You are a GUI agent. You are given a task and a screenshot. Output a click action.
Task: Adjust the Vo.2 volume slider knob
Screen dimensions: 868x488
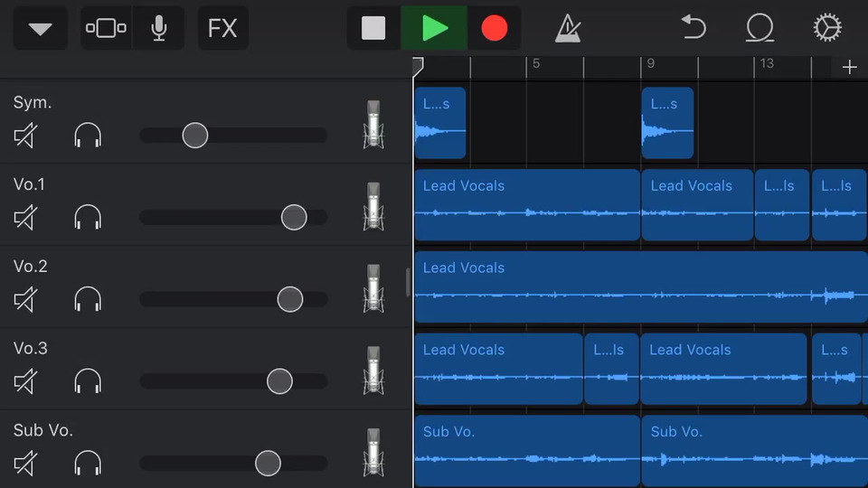click(290, 299)
